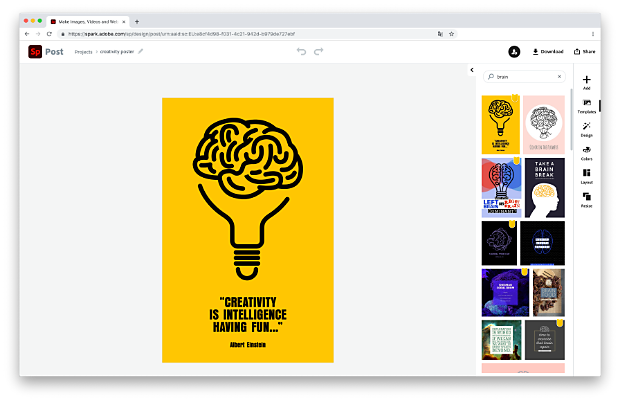620x402 pixels.
Task: Click the Adobe Spark Sp logo
Action: [35, 52]
